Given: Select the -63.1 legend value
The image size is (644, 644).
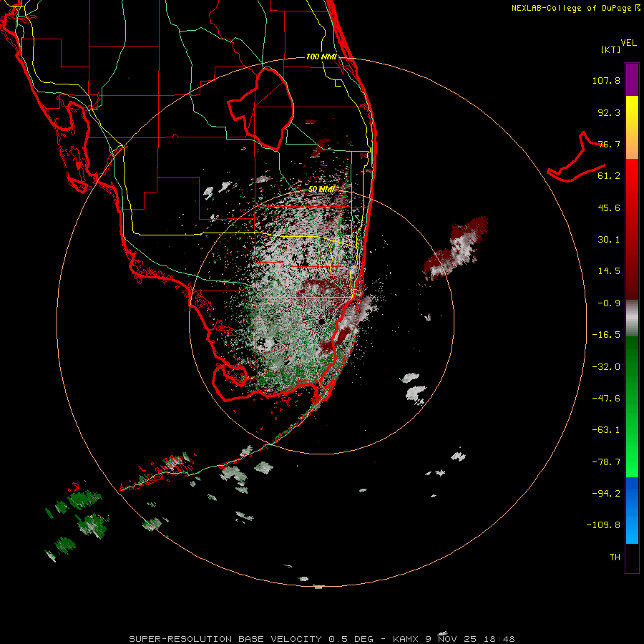Looking at the screenshot, I should coord(606,430).
